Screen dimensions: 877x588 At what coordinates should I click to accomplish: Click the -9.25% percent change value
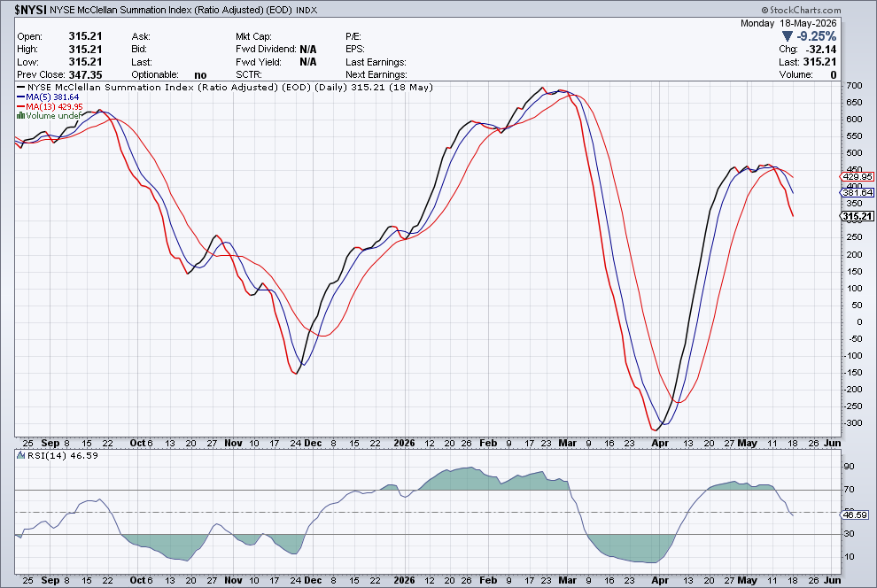(x=817, y=36)
